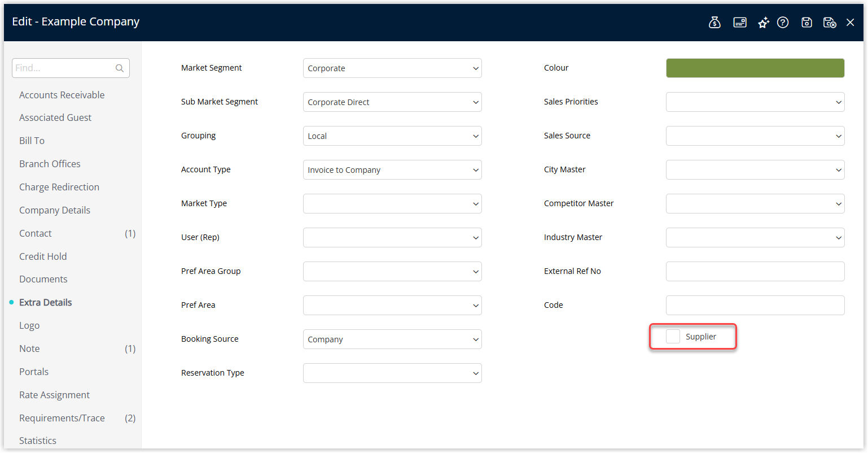Click the 'Edit - Example Company' title text
The width and height of the screenshot is (868, 453).
pos(76,21)
